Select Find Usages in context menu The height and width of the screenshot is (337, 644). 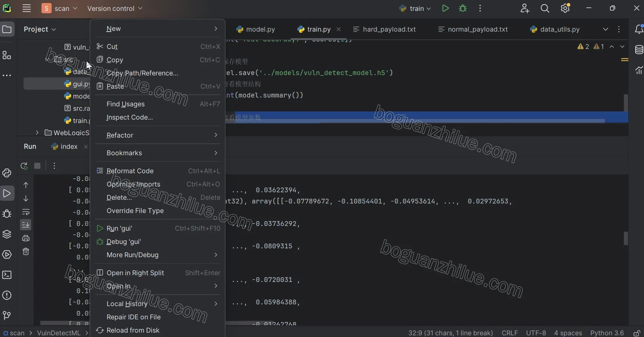point(158,104)
